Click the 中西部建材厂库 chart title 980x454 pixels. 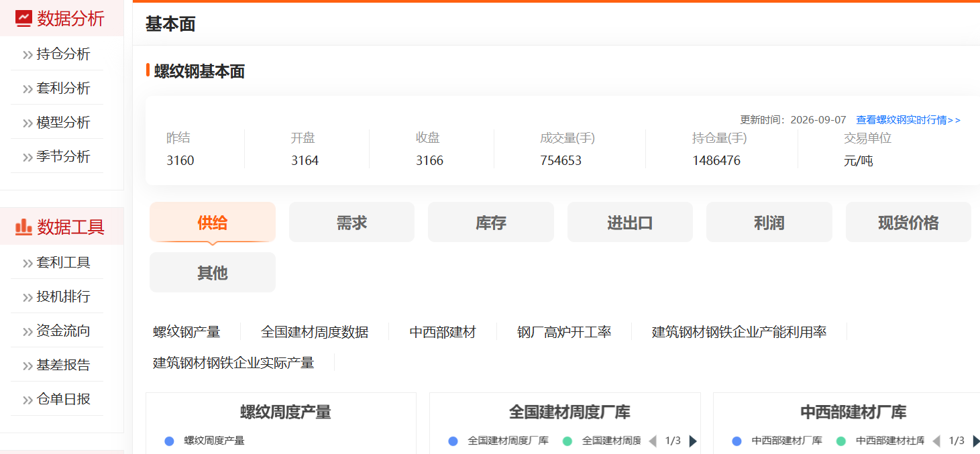(853, 412)
